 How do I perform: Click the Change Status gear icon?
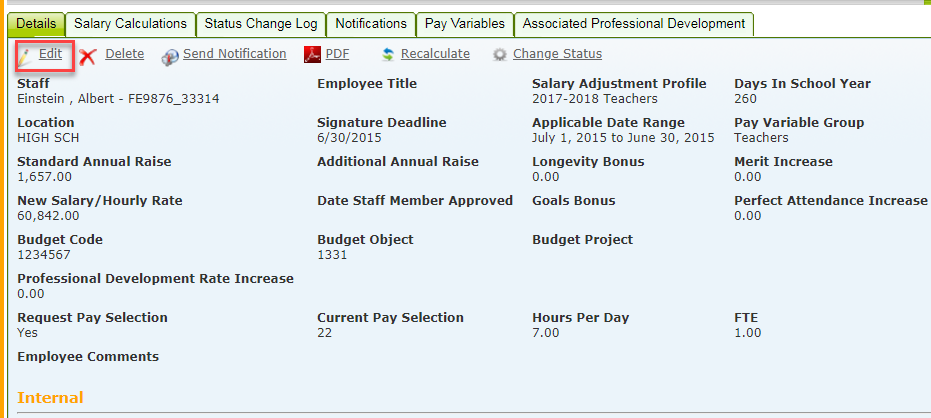(x=501, y=55)
